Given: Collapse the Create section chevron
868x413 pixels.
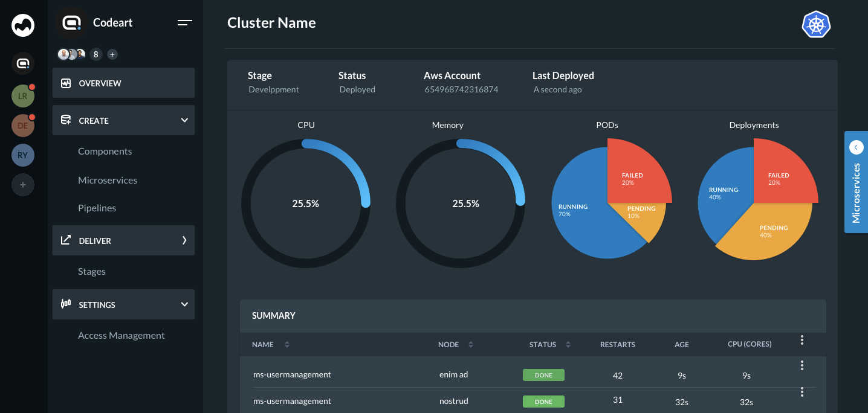Looking at the screenshot, I should pyautogui.click(x=184, y=120).
